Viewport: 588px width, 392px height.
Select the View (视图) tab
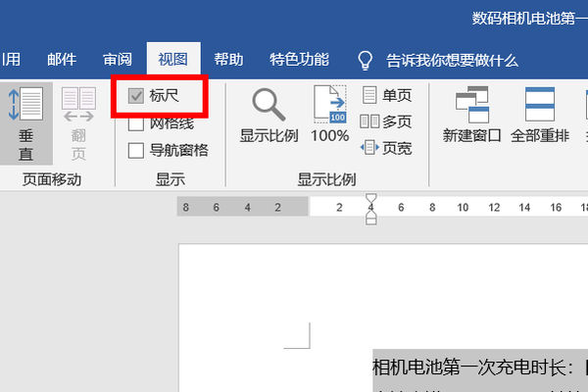point(173,59)
